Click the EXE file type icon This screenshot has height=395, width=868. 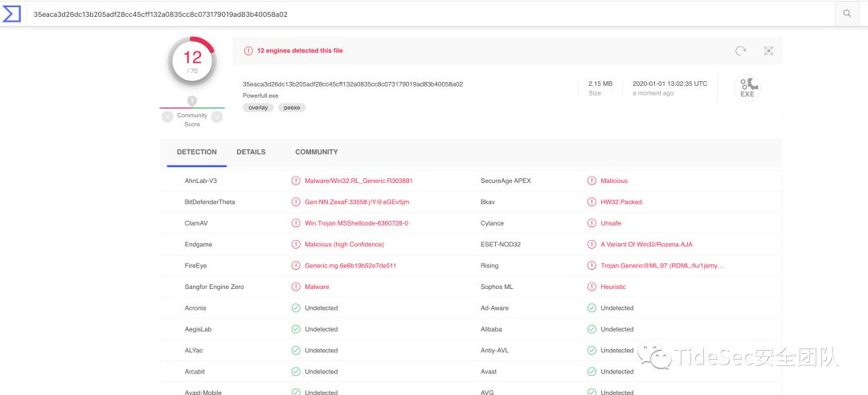click(x=747, y=88)
